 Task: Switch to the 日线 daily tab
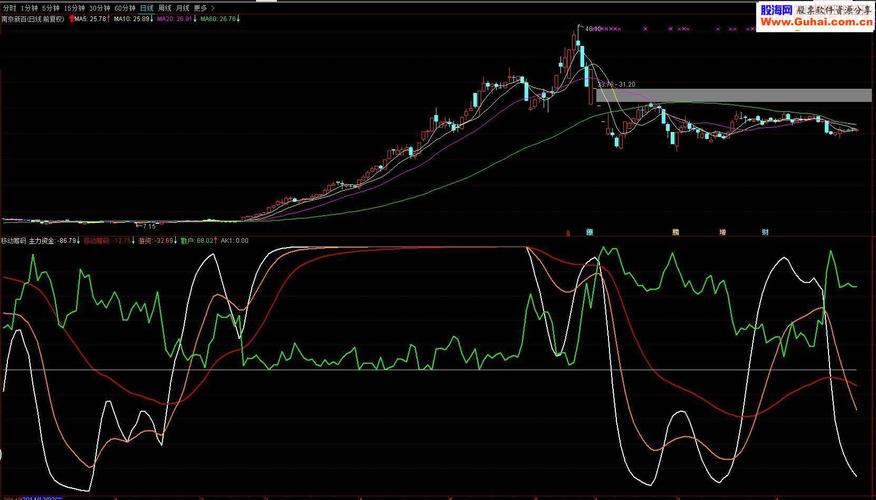pos(146,8)
